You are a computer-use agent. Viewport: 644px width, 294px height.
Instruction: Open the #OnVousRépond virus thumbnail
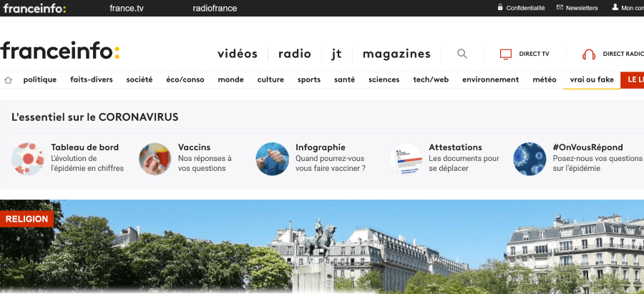pos(530,159)
